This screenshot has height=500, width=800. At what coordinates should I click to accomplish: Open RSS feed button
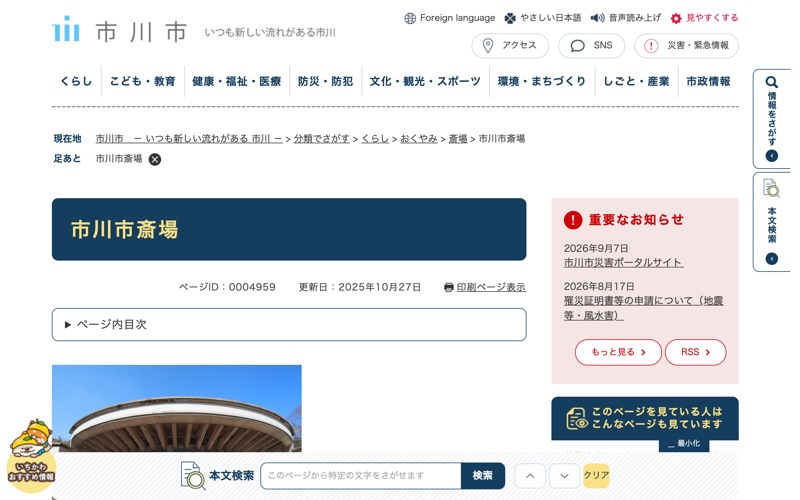point(695,352)
